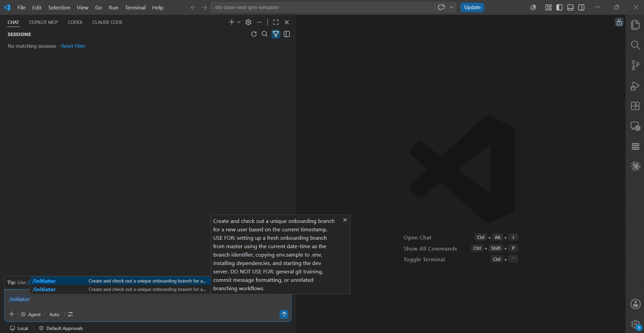Screen dimensions: 644x333
Task: Open the Edit menu
Action: click(x=37, y=7)
